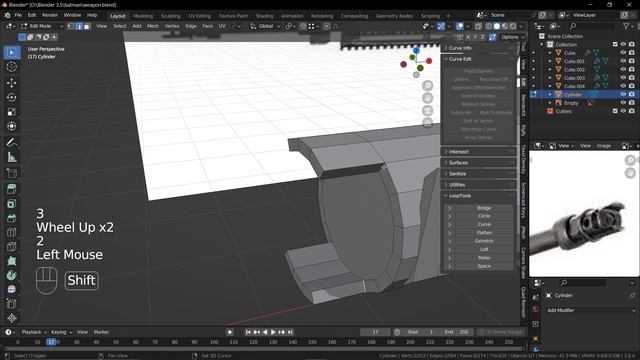
Task: Toggle the Collection exclude checkbox
Action: [615, 44]
